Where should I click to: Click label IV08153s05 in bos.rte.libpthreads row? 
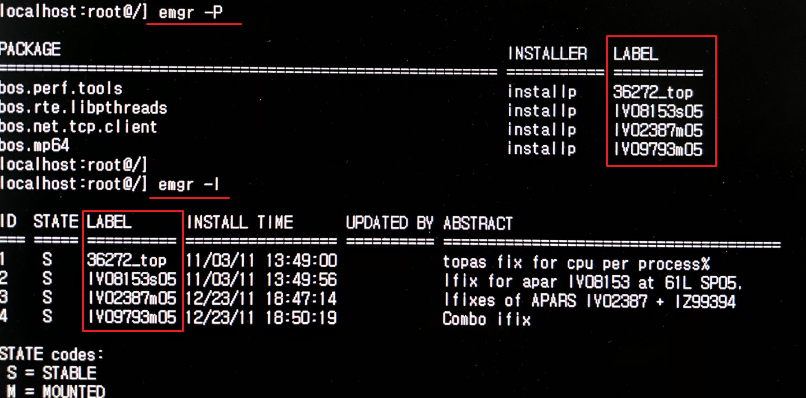[658, 111]
